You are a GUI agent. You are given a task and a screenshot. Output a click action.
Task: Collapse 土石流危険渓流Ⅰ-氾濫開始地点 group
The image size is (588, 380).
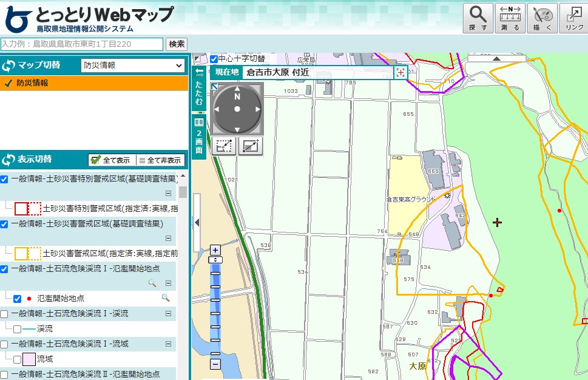pyautogui.click(x=168, y=283)
